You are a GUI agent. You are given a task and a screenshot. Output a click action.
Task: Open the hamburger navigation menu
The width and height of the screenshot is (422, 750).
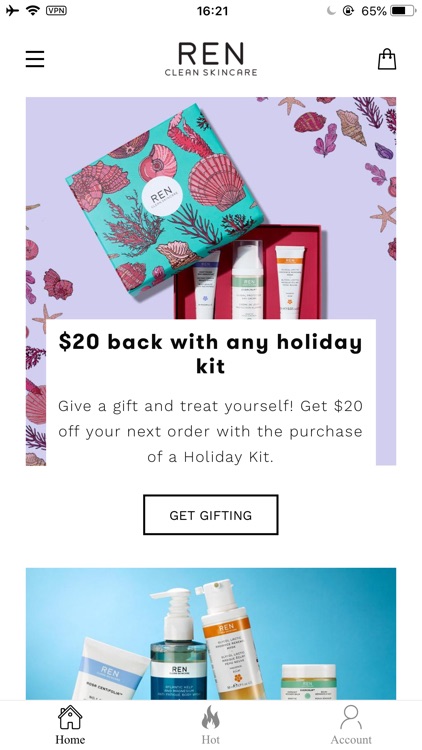[x=35, y=59]
